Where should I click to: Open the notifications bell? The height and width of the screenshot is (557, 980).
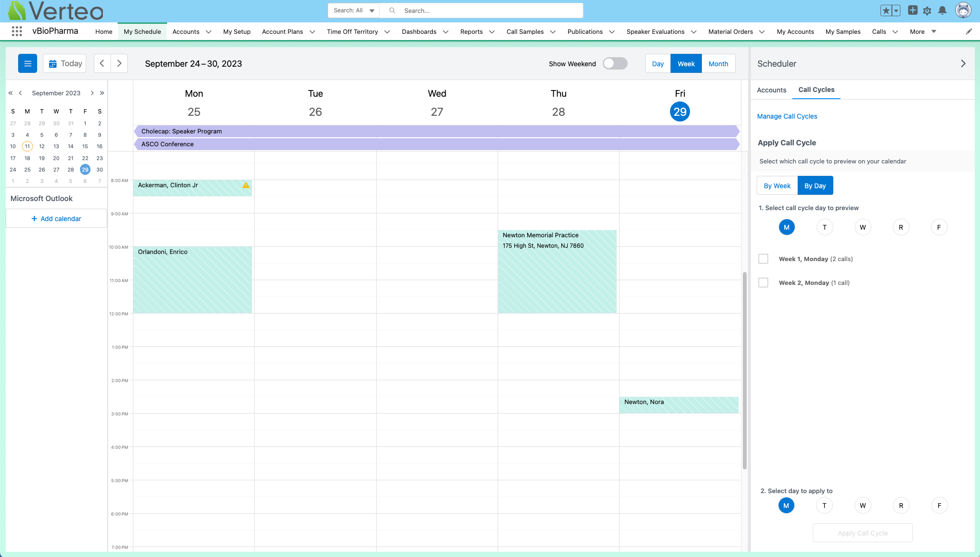tap(942, 10)
